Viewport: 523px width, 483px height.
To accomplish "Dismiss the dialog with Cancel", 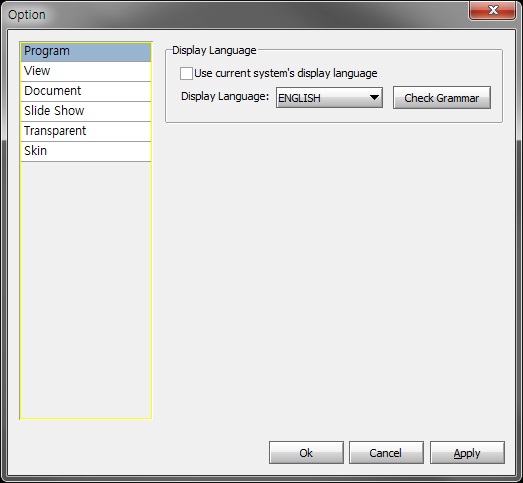I will (386, 453).
